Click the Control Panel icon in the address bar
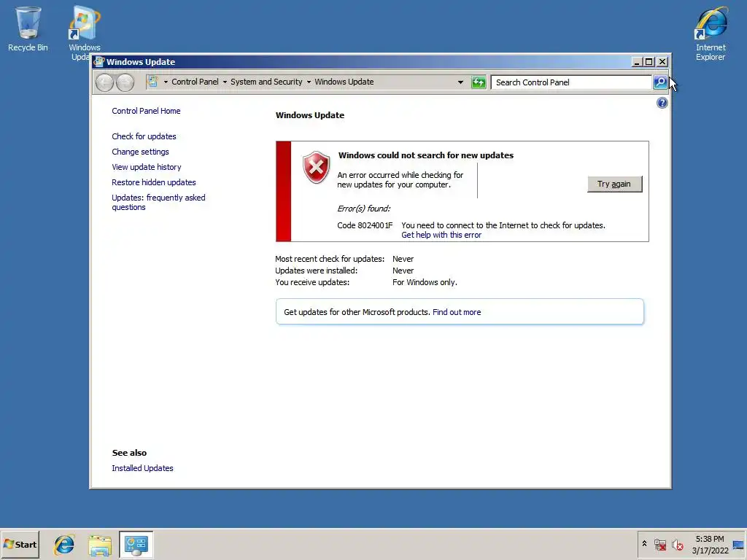 click(x=152, y=82)
